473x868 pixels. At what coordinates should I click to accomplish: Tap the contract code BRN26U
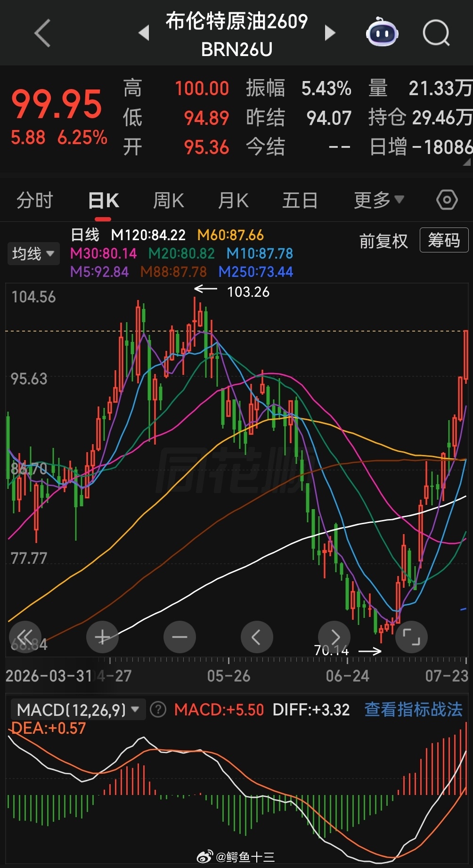point(236,49)
